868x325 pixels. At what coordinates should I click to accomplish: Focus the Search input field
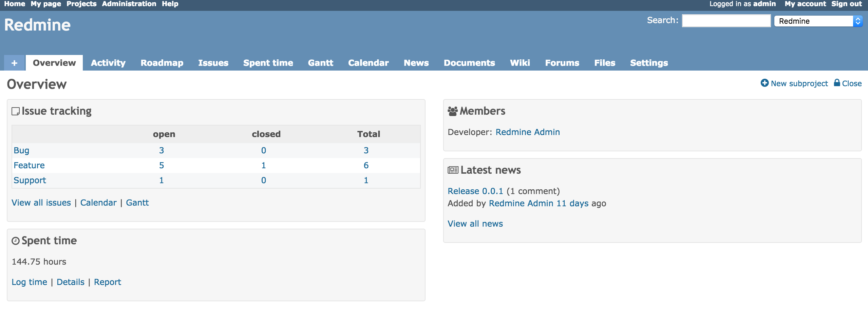(x=726, y=21)
